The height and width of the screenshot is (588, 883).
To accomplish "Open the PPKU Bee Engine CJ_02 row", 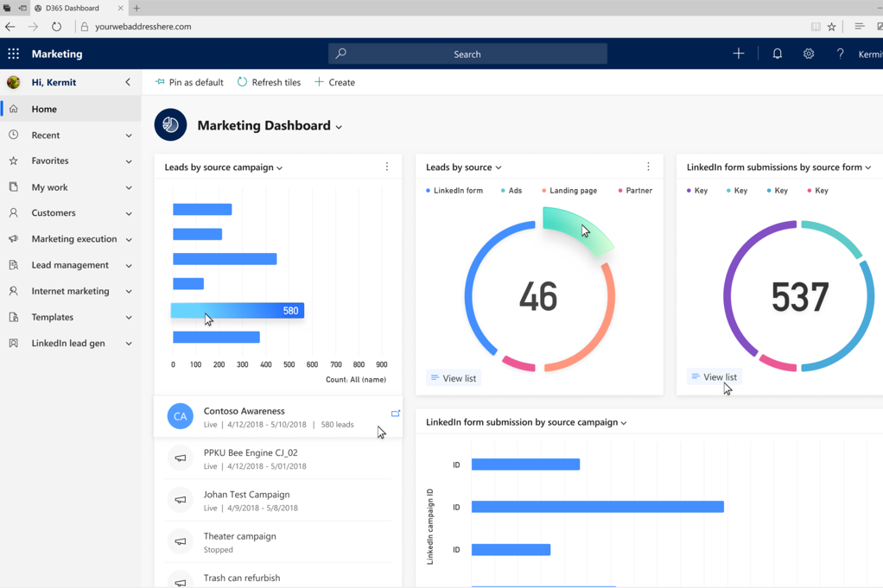I will coord(278,458).
